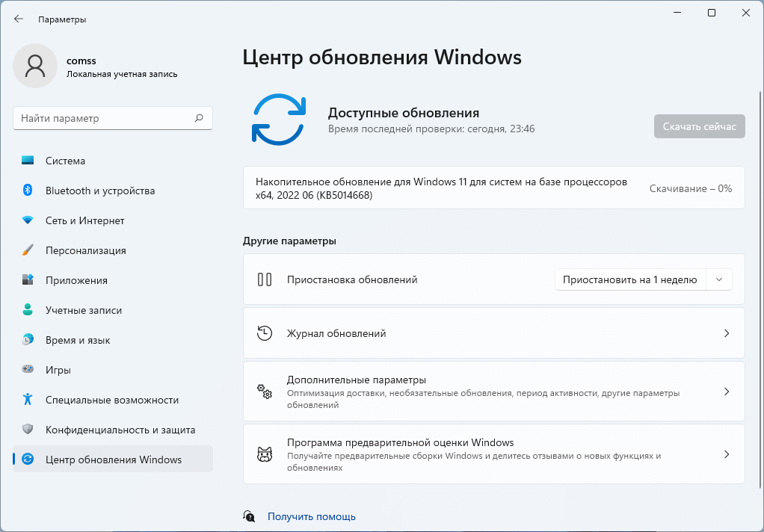Click the Время и язык globe icon
764x532 pixels.
click(x=28, y=340)
